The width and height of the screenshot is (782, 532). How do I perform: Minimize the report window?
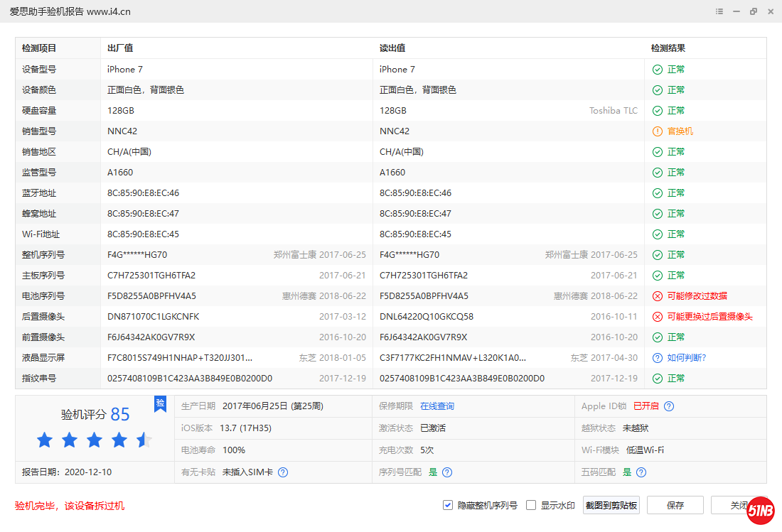click(x=736, y=11)
